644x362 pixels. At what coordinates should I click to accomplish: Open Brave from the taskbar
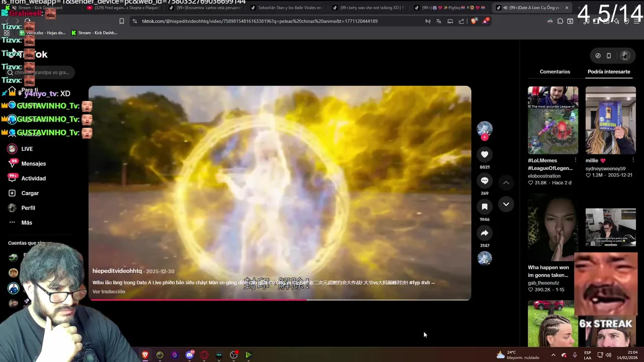coord(145,355)
